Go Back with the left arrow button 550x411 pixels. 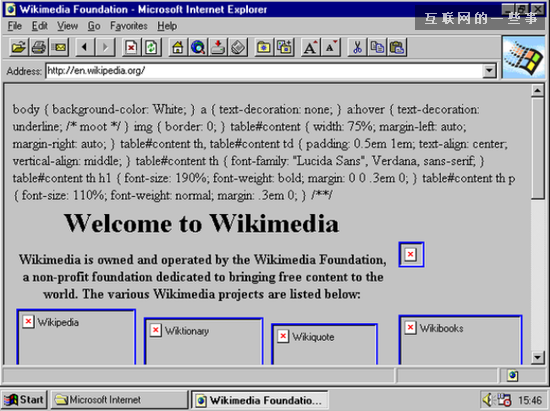pos(85,47)
